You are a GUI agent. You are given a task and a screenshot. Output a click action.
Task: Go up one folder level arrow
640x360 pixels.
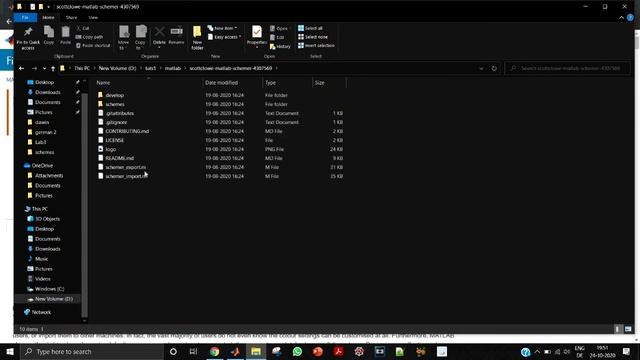click(53, 68)
